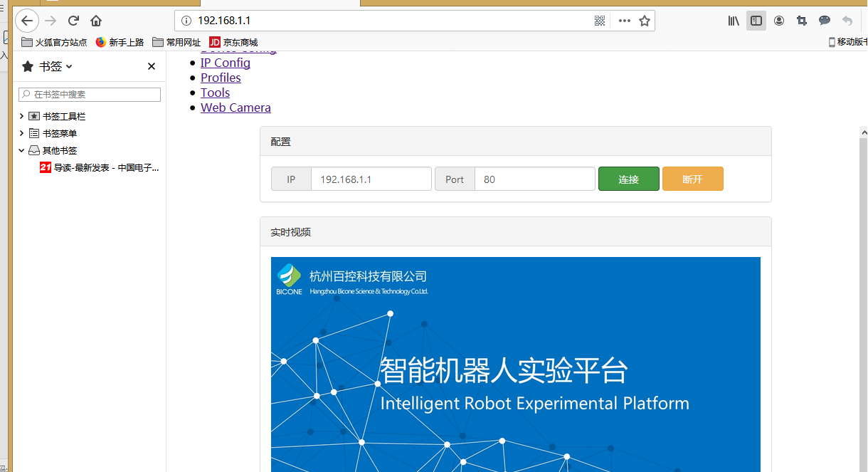The width and height of the screenshot is (868, 472).
Task: Open the chat bubble toolbar icon
Action: (825, 21)
